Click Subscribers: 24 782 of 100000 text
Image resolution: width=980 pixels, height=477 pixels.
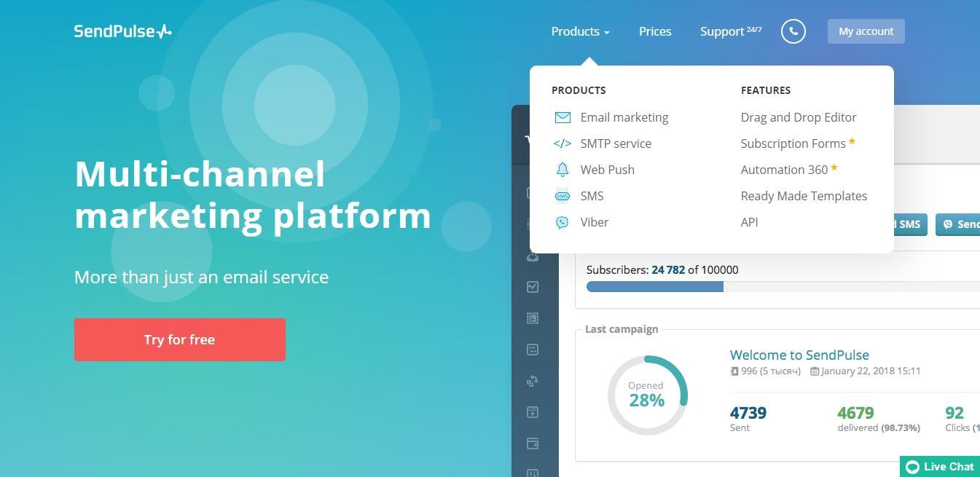click(662, 269)
